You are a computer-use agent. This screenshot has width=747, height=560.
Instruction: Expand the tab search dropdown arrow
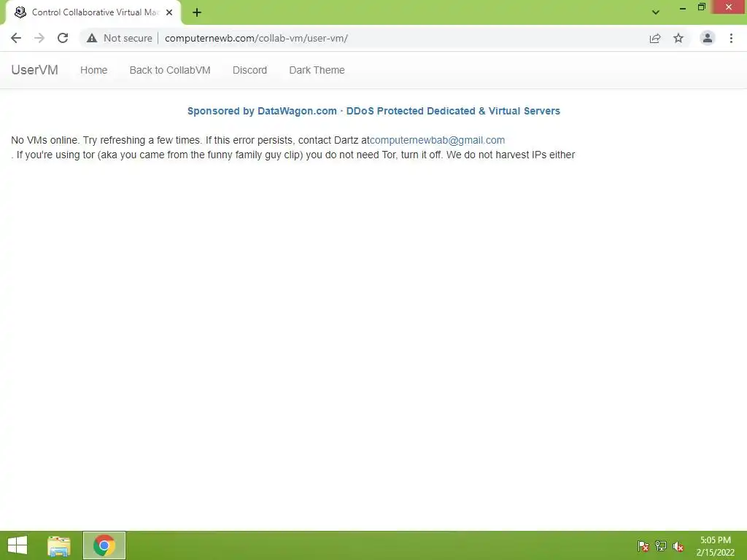pyautogui.click(x=656, y=12)
